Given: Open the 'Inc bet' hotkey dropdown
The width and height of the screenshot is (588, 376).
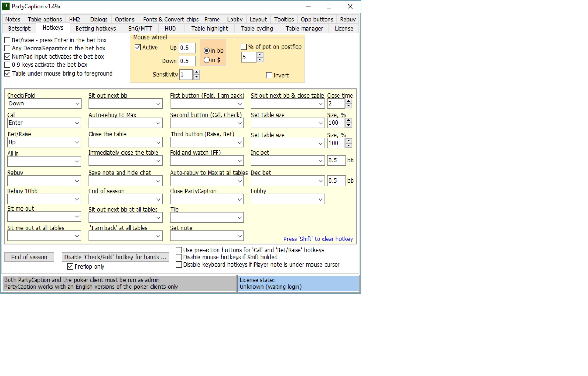Looking at the screenshot, I should (288, 161).
